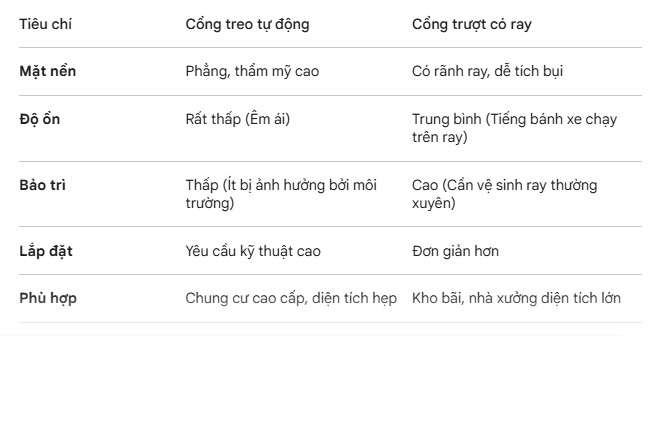This screenshot has height=448, width=664.
Task: Select the "Cổng trượt có ray" column header
Action: (471, 24)
